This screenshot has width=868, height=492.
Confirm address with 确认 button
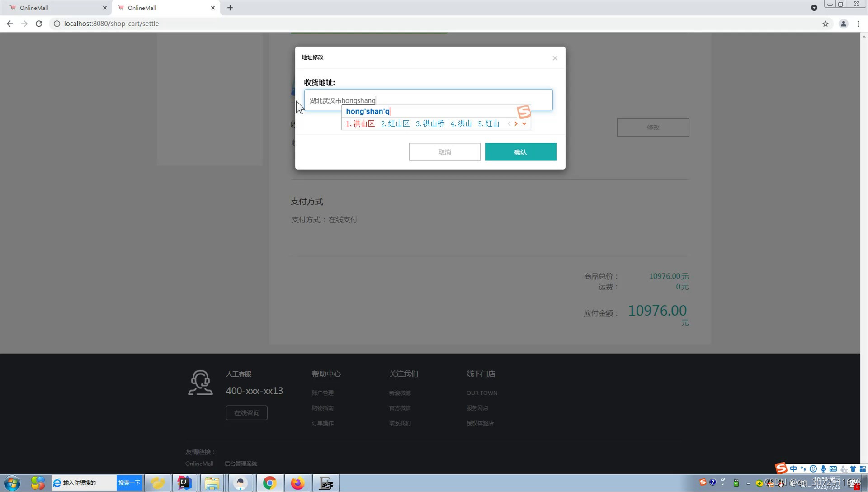520,152
